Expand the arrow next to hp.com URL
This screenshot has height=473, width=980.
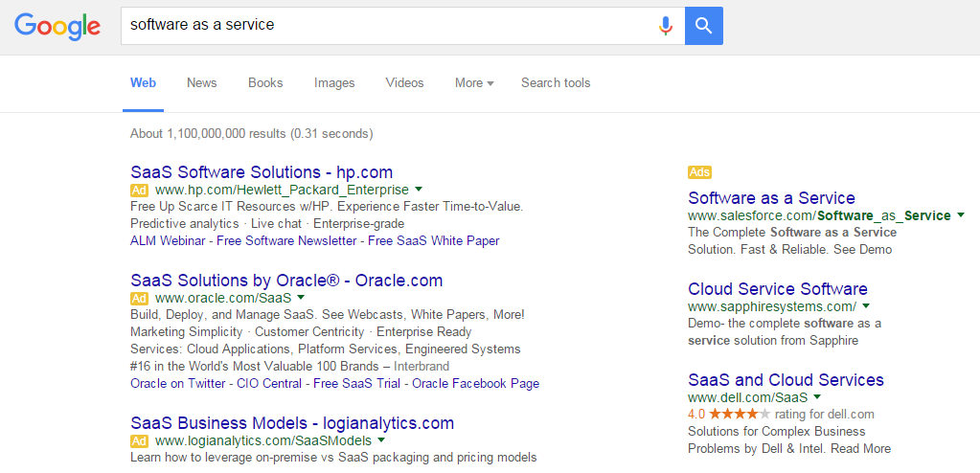coord(419,189)
